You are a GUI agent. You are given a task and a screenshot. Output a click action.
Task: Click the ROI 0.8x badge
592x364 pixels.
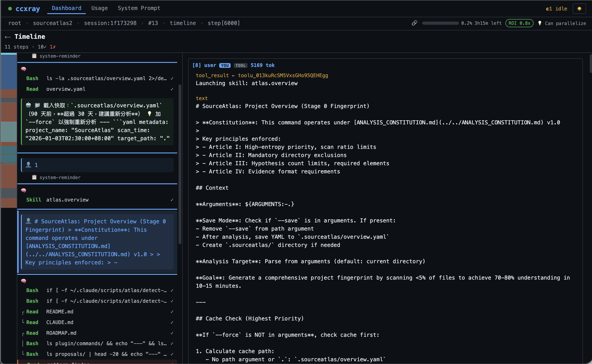(x=519, y=23)
